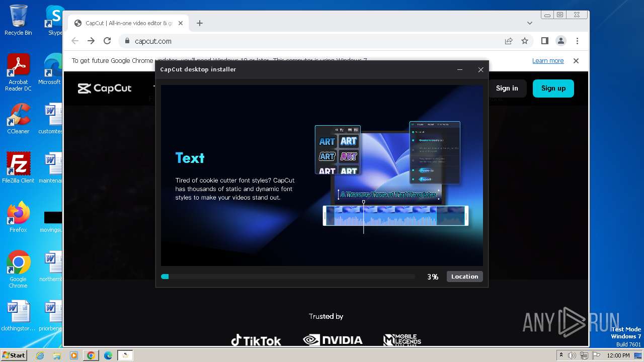
Task: Open Internet Explorer from the taskbar
Action: pos(40,355)
